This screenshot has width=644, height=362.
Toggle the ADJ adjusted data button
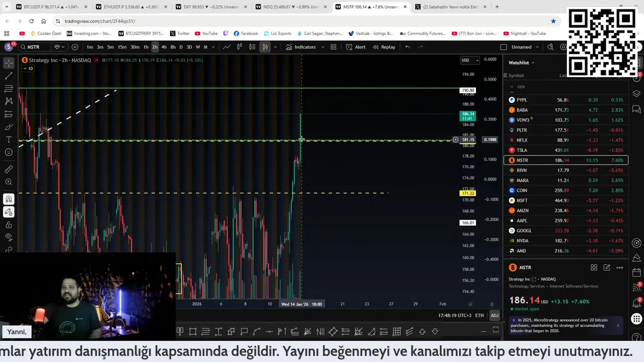[495, 315]
